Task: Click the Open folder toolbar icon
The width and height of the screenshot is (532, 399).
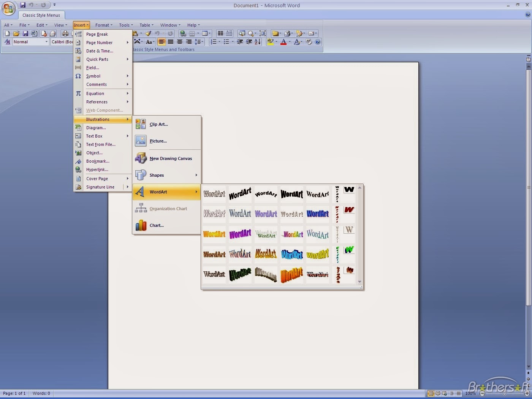Action: click(x=16, y=33)
